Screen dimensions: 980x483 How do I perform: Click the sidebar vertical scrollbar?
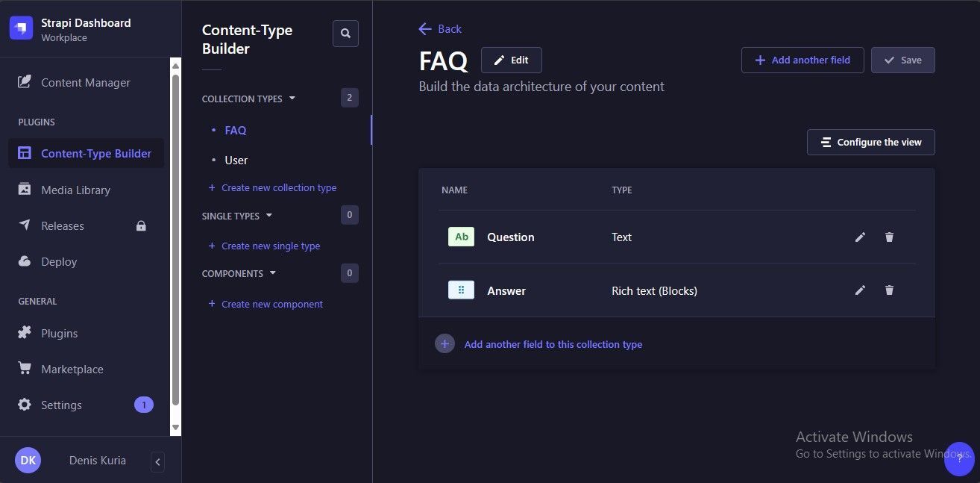[175, 239]
